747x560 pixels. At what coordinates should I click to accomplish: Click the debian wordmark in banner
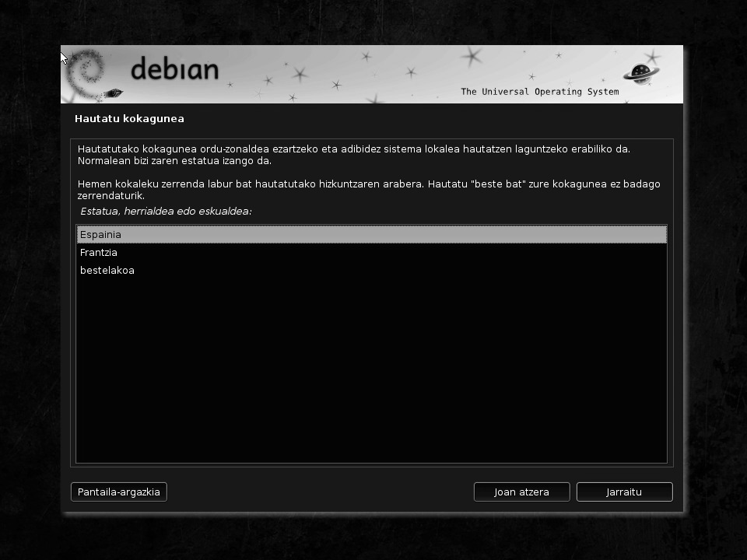[x=175, y=68]
